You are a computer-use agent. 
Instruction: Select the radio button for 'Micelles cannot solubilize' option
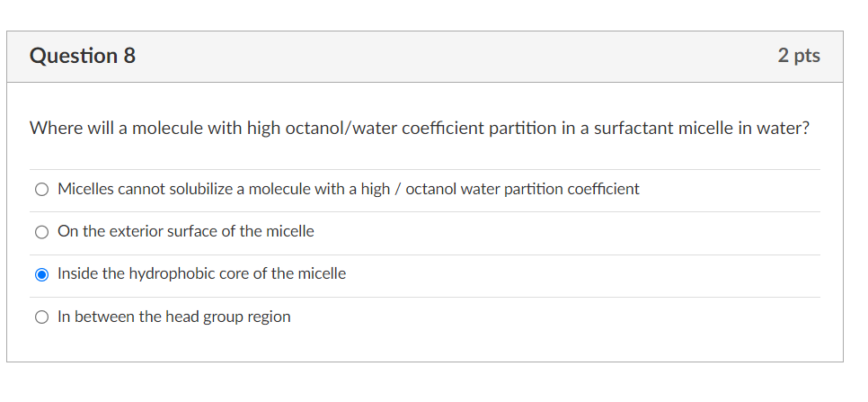pos(41,190)
